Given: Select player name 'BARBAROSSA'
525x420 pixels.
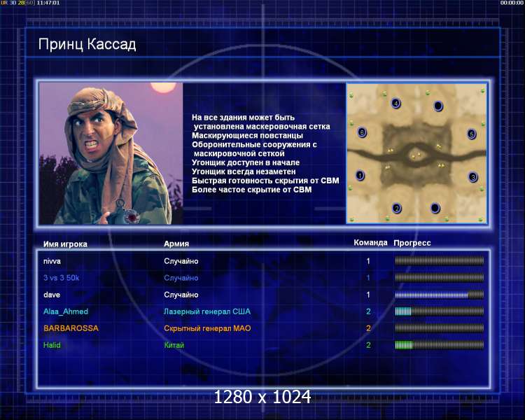Looking at the screenshot, I should click(x=71, y=328).
